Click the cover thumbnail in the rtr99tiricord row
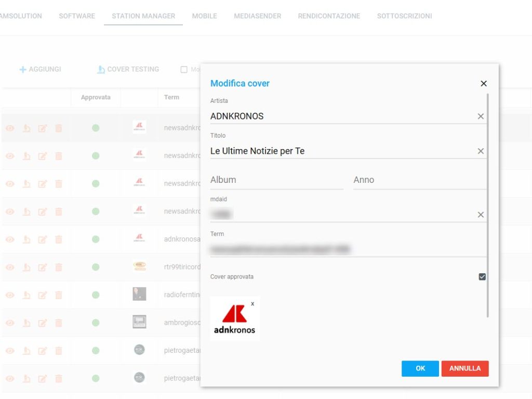Screen dimensions: 532x399 [139, 267]
